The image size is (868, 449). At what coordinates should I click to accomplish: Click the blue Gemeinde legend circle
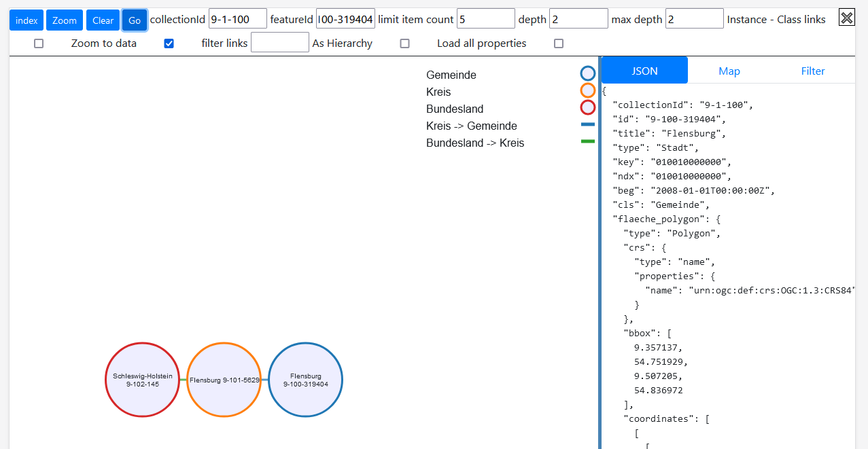pos(588,73)
